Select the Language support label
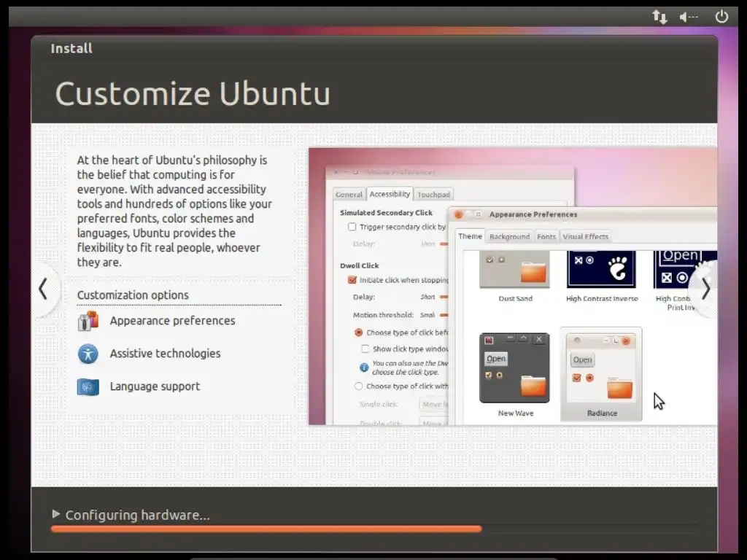747x560 pixels. [x=155, y=386]
